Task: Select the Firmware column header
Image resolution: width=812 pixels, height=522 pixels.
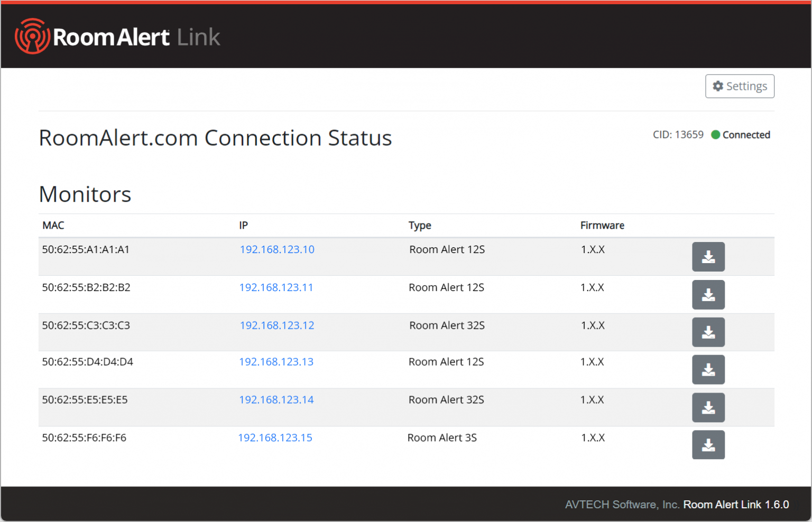Action: tap(602, 225)
